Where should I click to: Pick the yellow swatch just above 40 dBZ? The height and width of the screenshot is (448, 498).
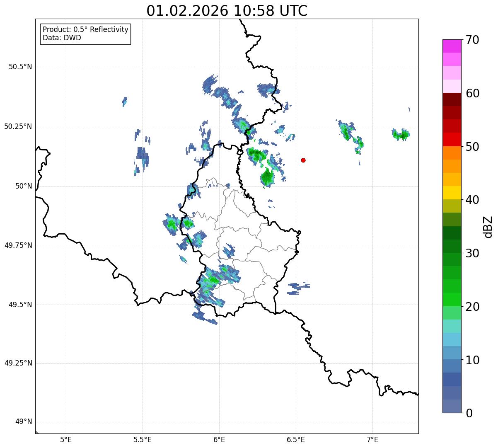[452, 193]
